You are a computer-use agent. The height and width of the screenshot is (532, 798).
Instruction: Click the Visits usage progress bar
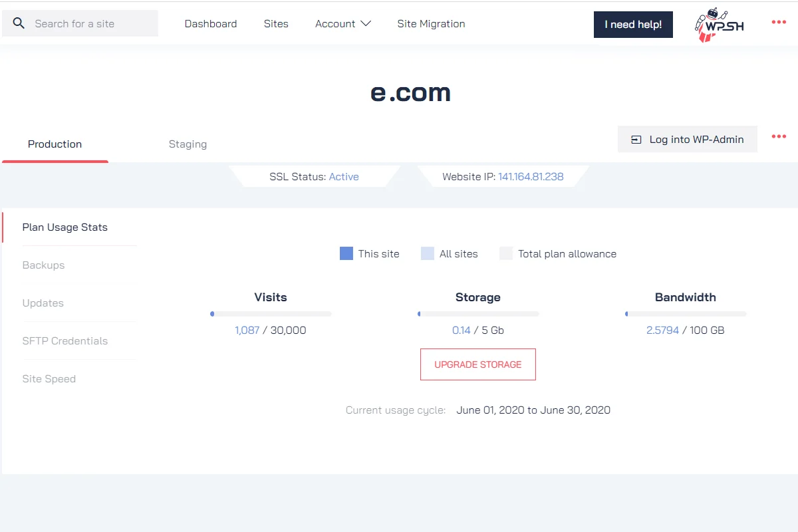(x=271, y=314)
